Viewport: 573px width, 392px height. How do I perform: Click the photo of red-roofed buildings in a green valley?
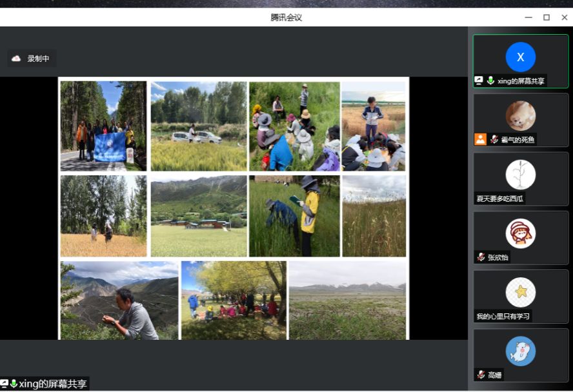[199, 216]
